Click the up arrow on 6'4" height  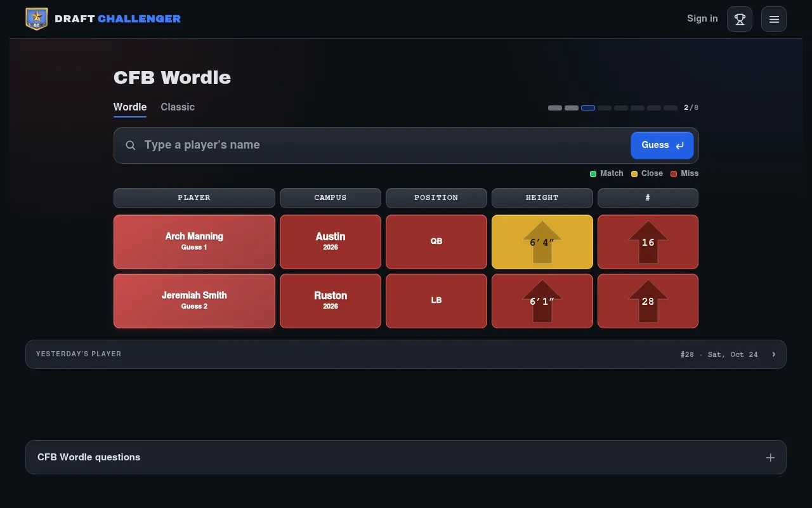pyautogui.click(x=542, y=242)
